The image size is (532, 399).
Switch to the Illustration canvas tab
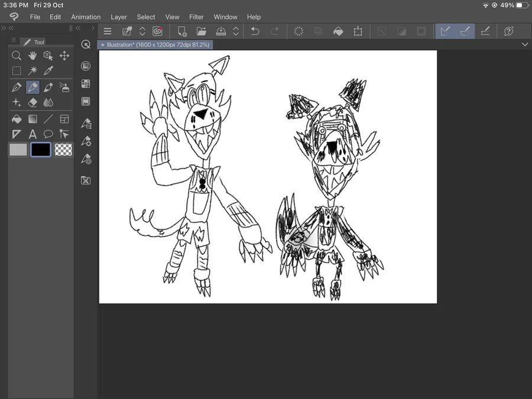point(155,45)
